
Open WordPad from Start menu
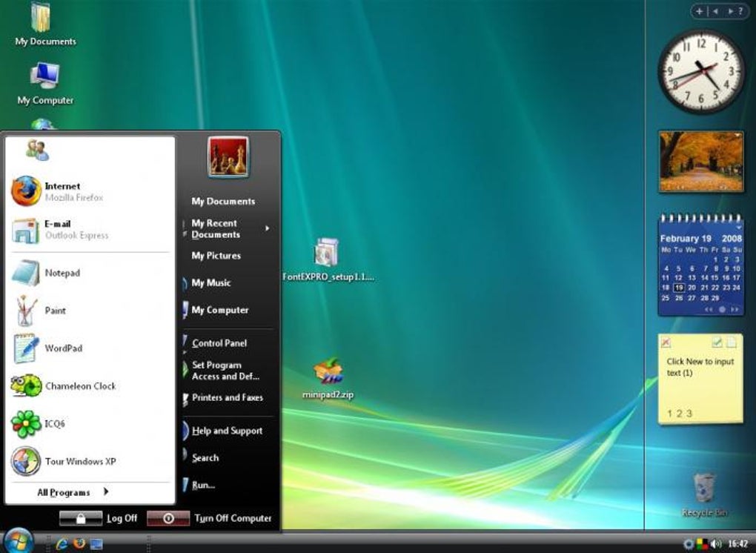click(x=90, y=348)
